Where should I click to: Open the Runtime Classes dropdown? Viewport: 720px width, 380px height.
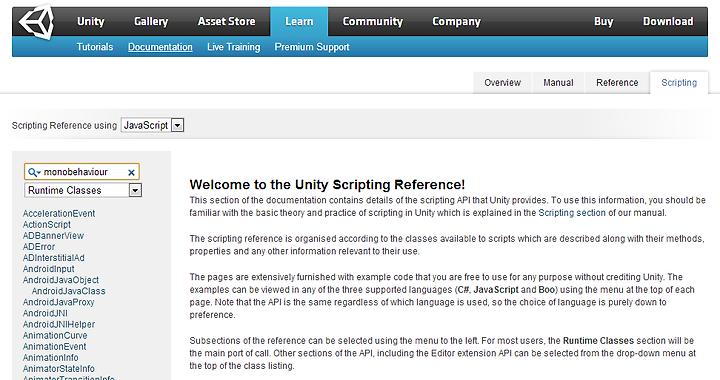click(83, 190)
